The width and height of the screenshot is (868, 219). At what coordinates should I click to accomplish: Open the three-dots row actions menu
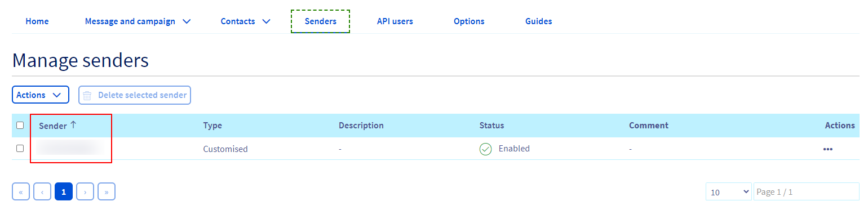[x=828, y=149]
